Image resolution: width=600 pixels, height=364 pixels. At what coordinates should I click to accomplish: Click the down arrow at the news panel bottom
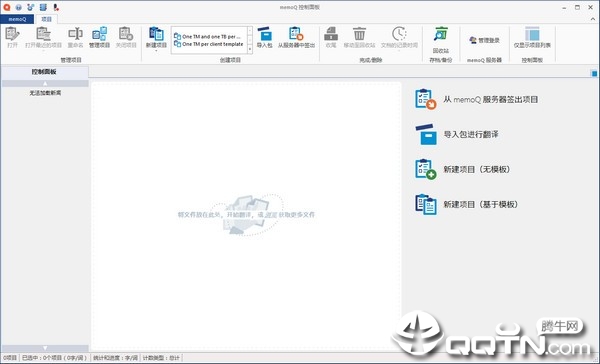point(45,348)
